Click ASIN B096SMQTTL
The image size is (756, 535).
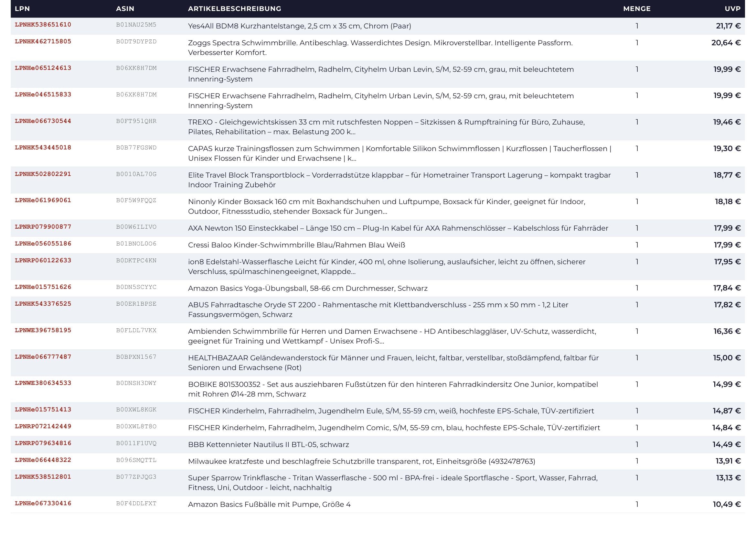pyautogui.click(x=136, y=460)
